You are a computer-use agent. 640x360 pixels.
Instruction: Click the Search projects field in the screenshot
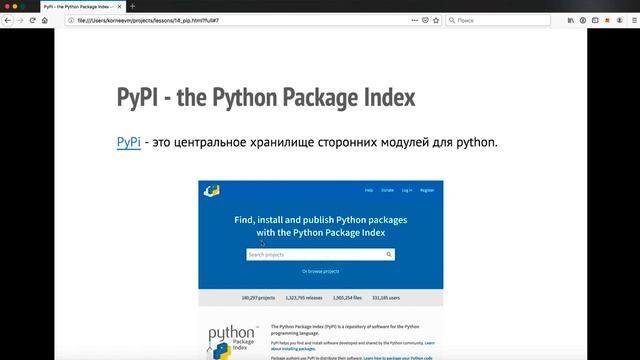320,254
